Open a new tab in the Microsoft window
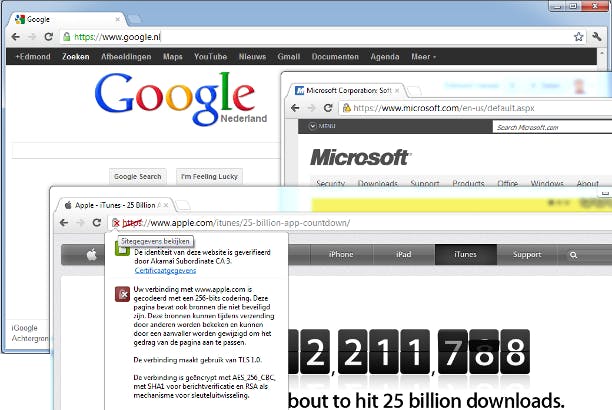The width and height of the screenshot is (612, 410). tap(414, 91)
